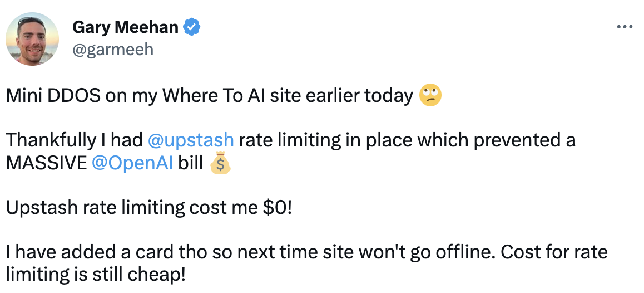Click the money bag emoji
The width and height of the screenshot is (644, 293).
(220, 164)
